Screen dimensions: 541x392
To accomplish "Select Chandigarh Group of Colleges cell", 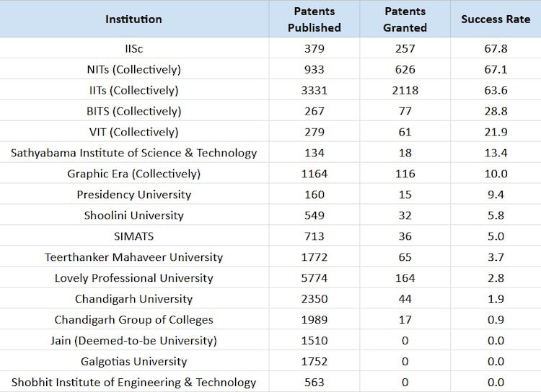I will click(x=134, y=320).
